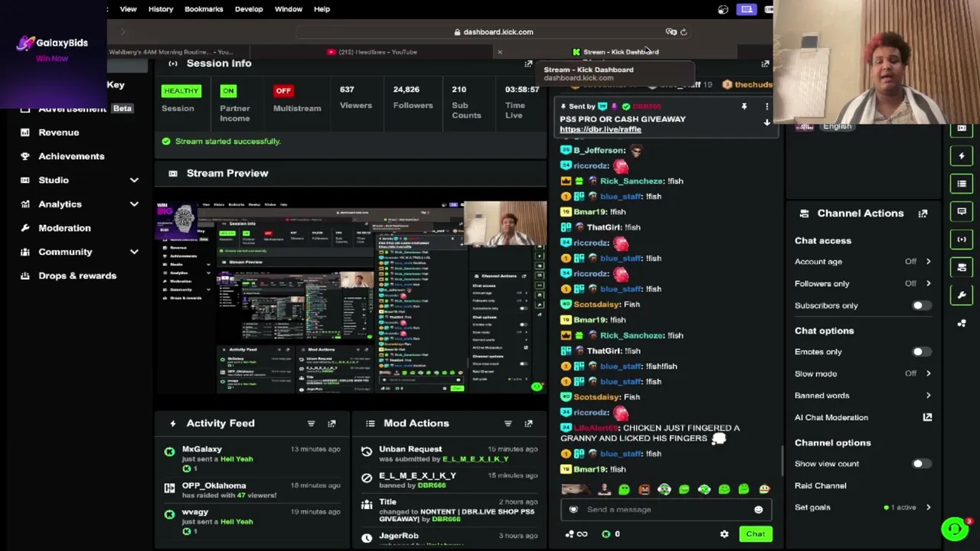Open the Window menu

(x=289, y=9)
